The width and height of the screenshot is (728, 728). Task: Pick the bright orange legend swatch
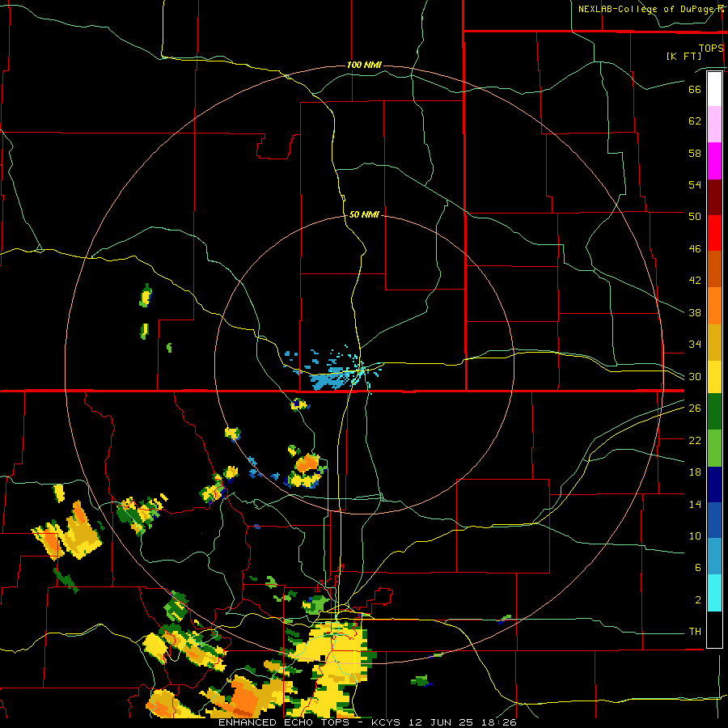pyautogui.click(x=714, y=306)
